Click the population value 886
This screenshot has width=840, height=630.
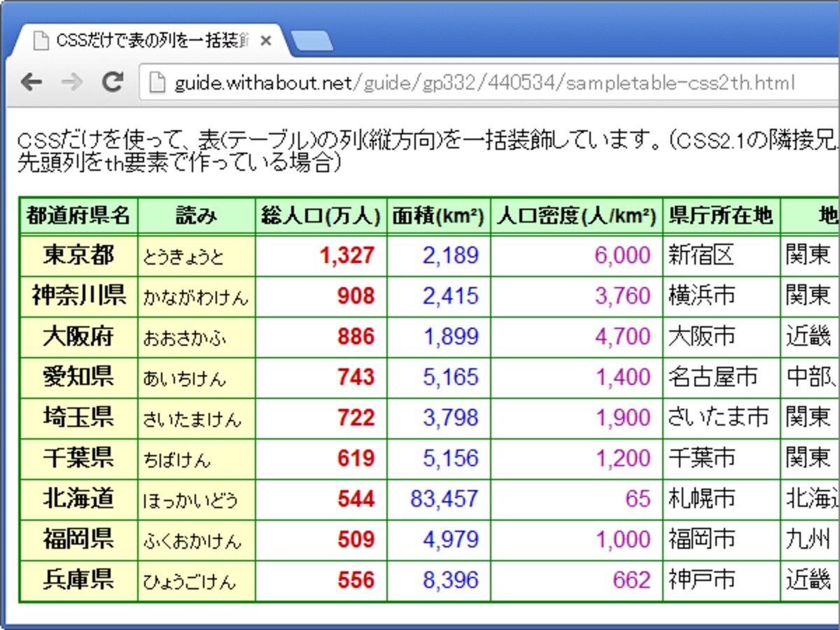[356, 337]
